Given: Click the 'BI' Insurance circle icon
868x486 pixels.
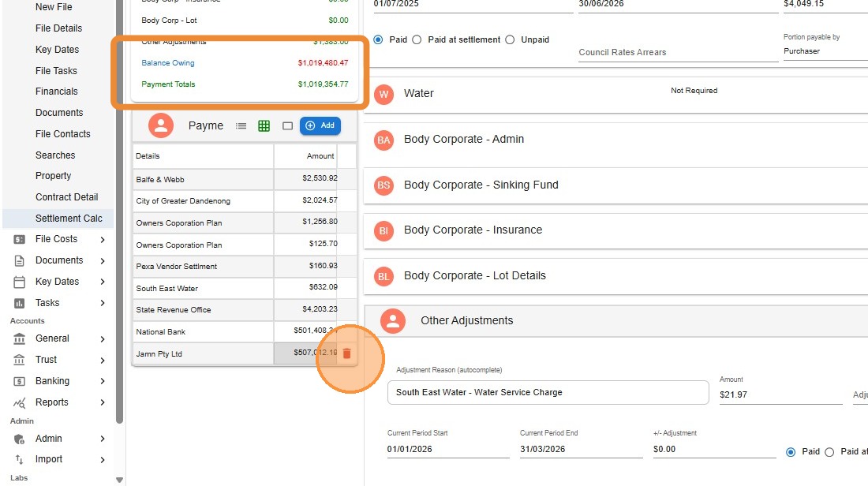Looking at the screenshot, I should [x=383, y=231].
